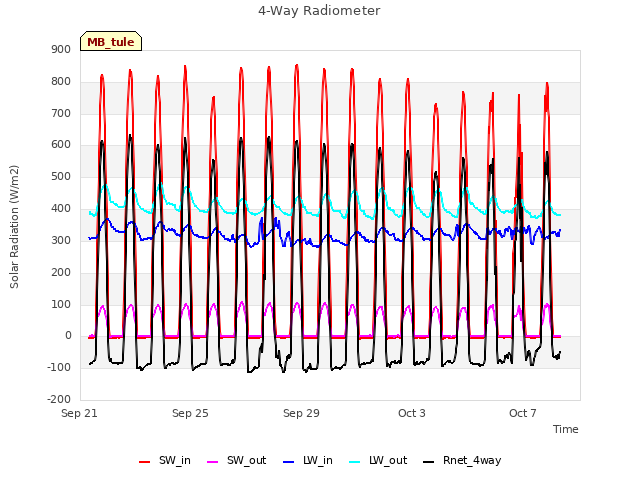Click the magenta SW_out legend swatch
Image resolution: width=640 pixels, height=480 pixels.
click(x=213, y=462)
